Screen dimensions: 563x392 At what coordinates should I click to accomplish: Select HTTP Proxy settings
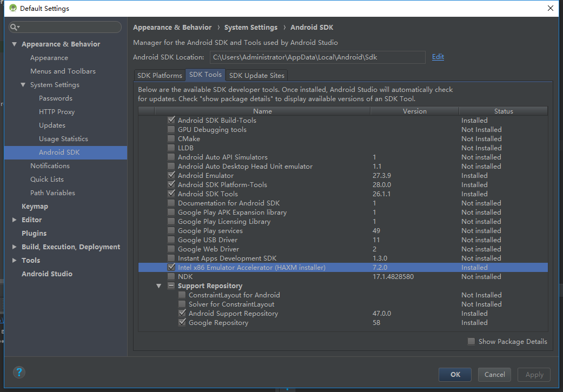pos(57,111)
